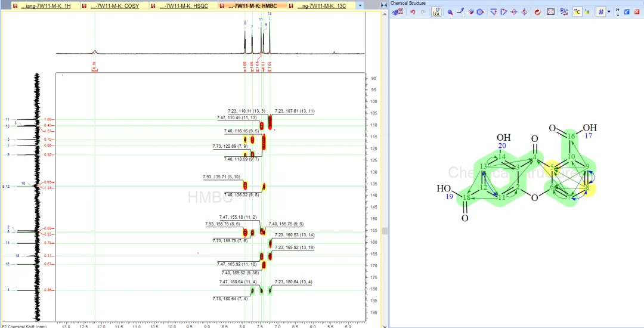Switch to the HSQC spectrum tab
The height and width of the screenshot is (328, 644).
(x=183, y=6)
